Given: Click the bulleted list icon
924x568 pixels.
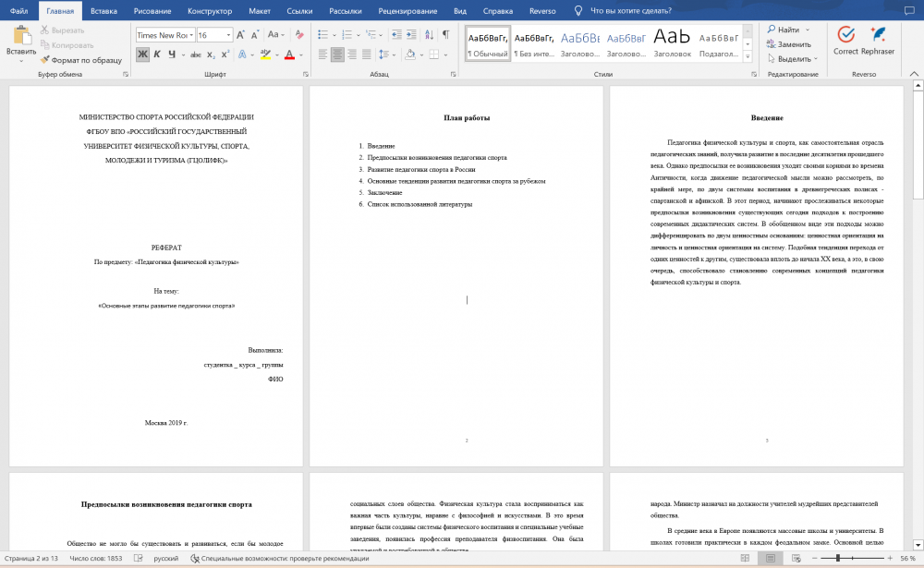Looking at the screenshot, I should (322, 35).
